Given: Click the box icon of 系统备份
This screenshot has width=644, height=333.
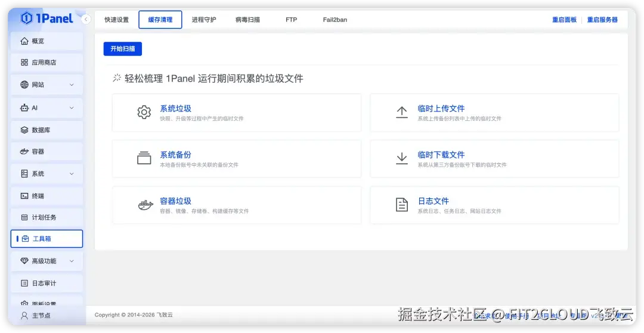Looking at the screenshot, I should [144, 158].
